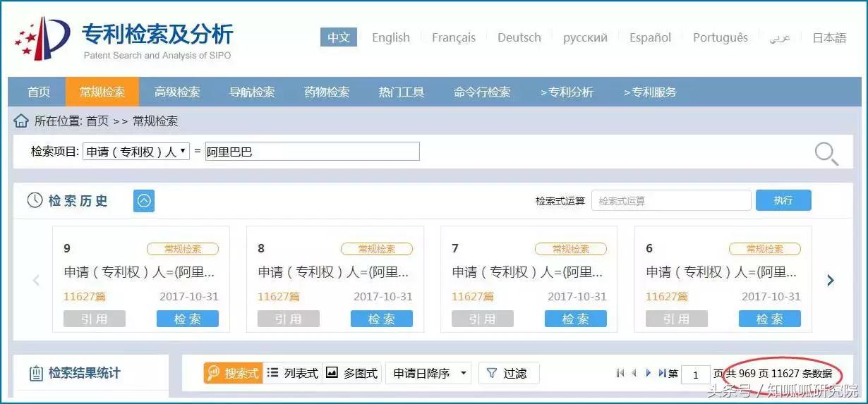This screenshot has height=404, width=868.
Task: Click the query text on history card 7
Action: coord(527,271)
